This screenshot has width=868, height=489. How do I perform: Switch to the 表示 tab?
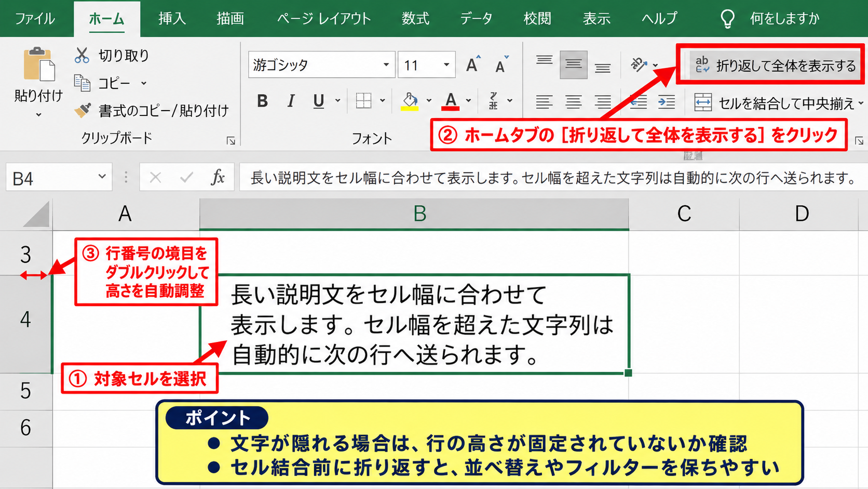596,19
